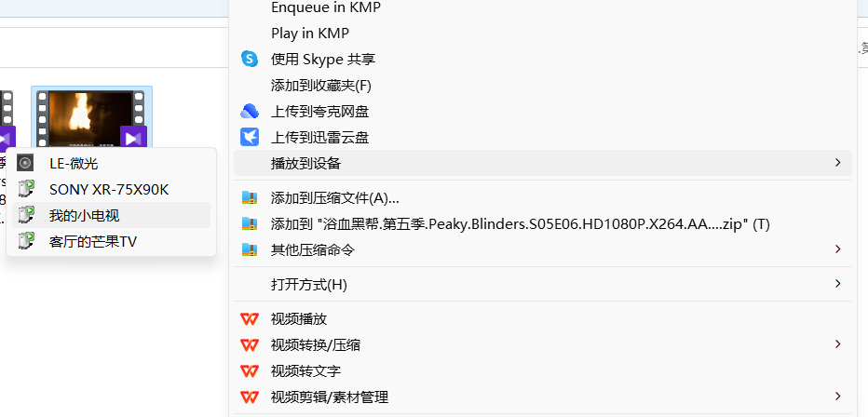
Task: Expand the 视频剪辑/素材管理 submenu arrow
Action: [x=837, y=397]
